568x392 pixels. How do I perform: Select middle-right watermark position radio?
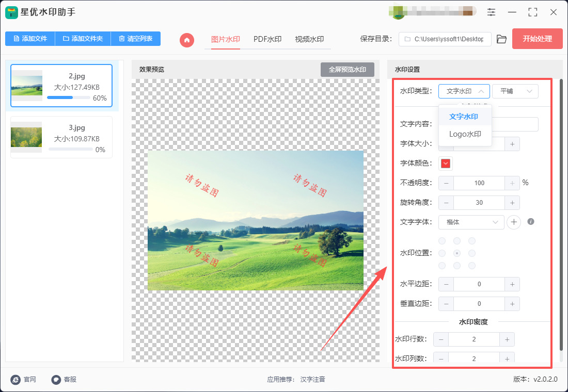[471, 253]
